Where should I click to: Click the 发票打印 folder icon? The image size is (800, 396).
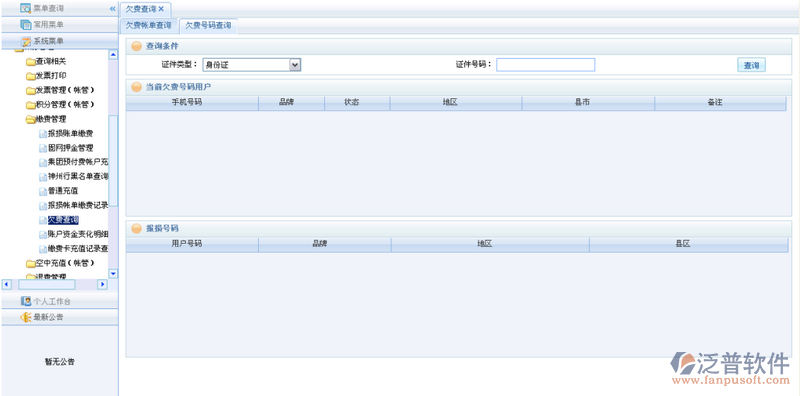click(31, 76)
